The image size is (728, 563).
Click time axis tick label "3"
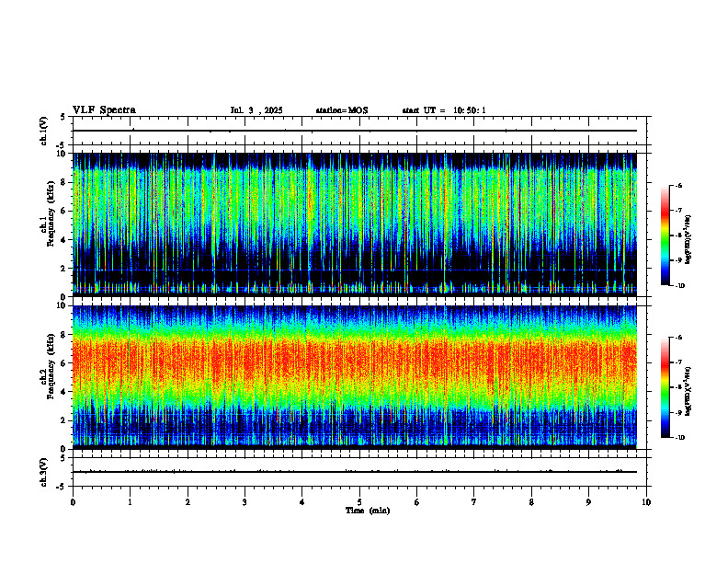pos(245,502)
